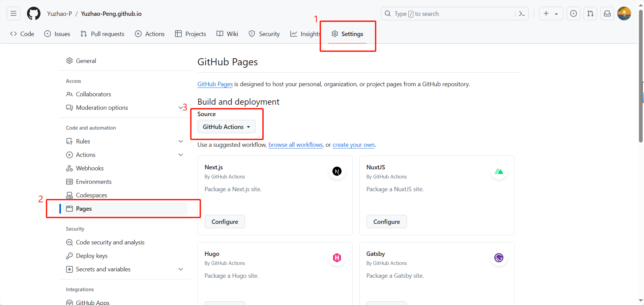The width and height of the screenshot is (644, 305).
Task: Select the Settings repository tab
Action: click(347, 34)
